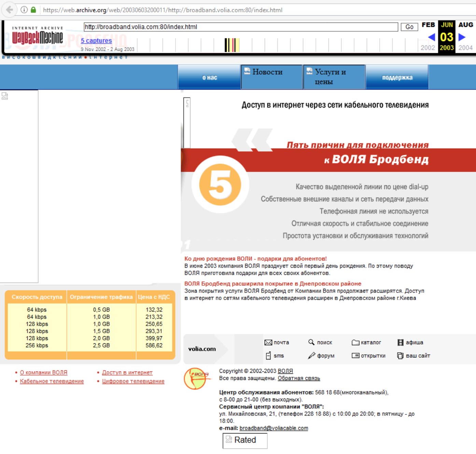Click the 'Телефонная линия не используется' line
This screenshot has width=476, height=454.
374,211
